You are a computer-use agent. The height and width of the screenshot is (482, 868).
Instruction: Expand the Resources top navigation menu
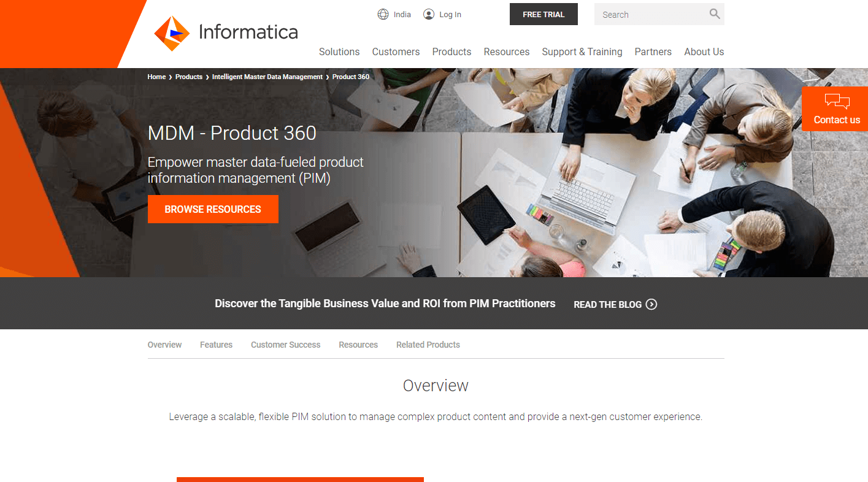pyautogui.click(x=507, y=52)
